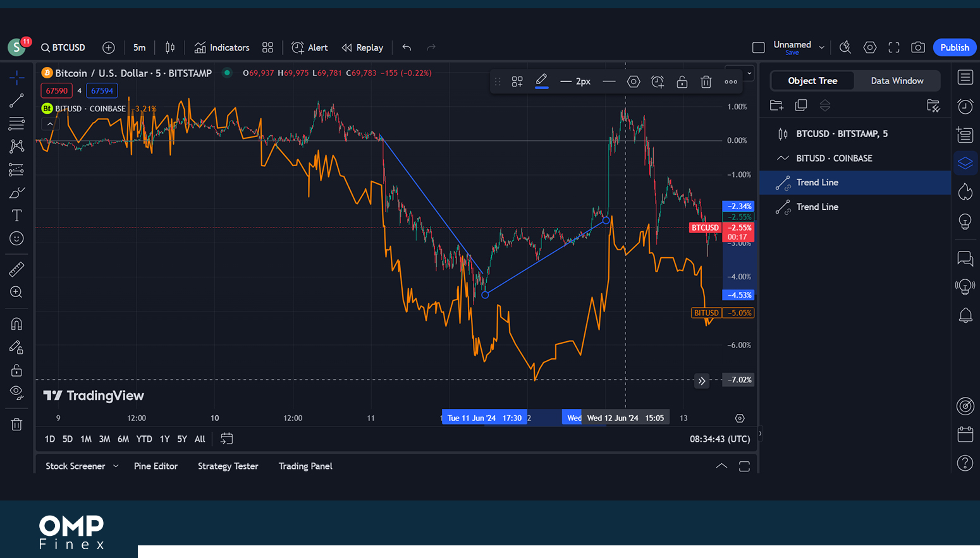Clone selected object in Object Tree
Viewport: 980px width, 558px height.
pyautogui.click(x=801, y=106)
